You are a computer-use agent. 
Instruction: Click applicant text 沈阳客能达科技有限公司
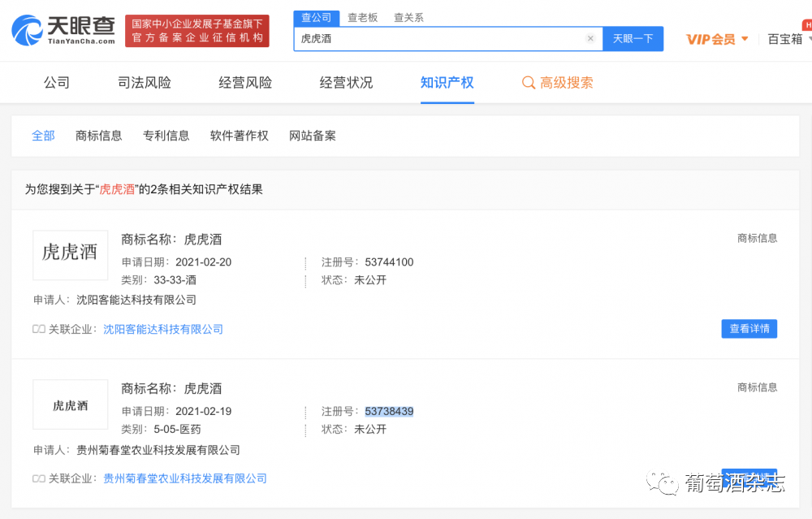click(136, 300)
